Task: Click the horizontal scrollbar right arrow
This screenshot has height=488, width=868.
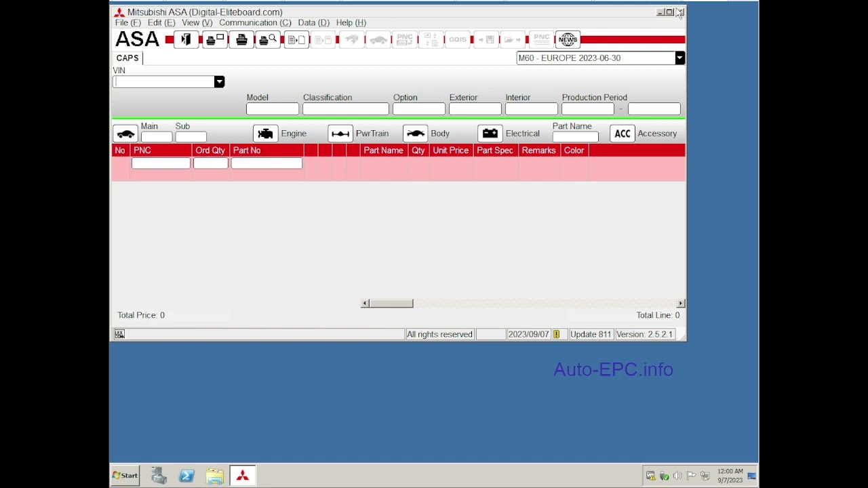Action: (680, 304)
